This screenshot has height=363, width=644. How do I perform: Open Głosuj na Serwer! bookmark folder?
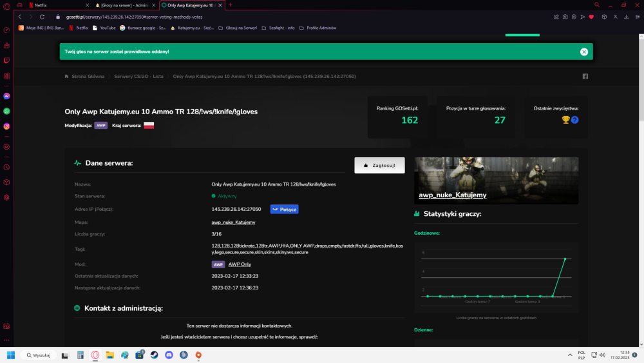click(x=238, y=28)
